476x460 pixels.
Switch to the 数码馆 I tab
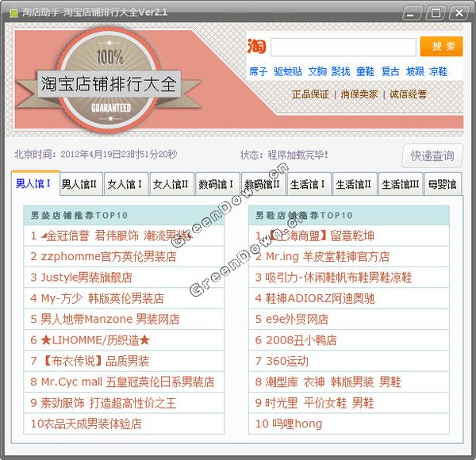(217, 184)
